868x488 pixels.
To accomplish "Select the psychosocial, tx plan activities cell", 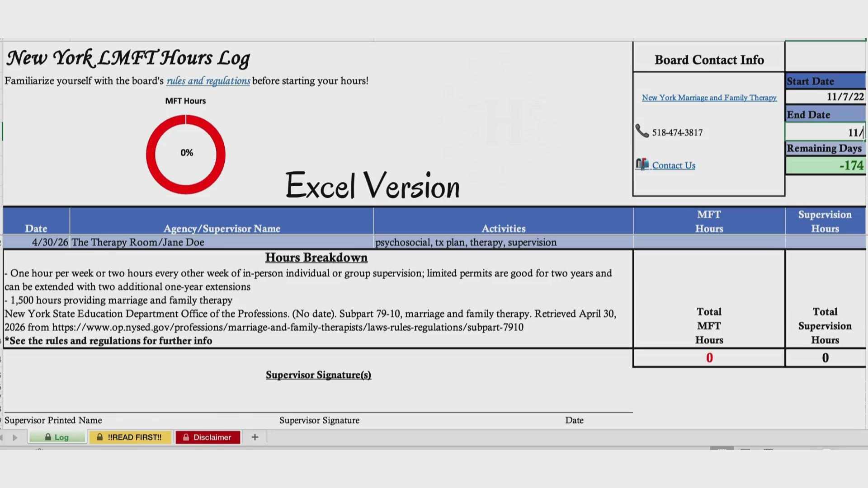I will [x=503, y=242].
